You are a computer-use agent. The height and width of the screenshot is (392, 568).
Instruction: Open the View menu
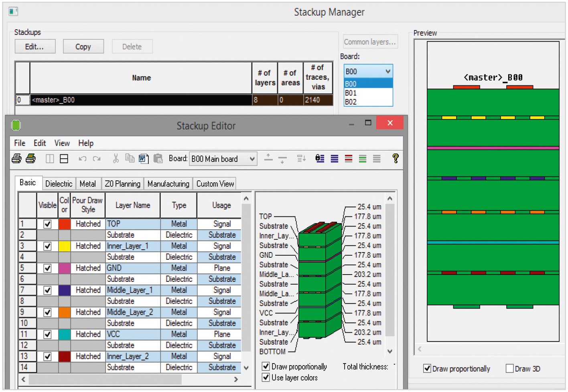coord(62,143)
